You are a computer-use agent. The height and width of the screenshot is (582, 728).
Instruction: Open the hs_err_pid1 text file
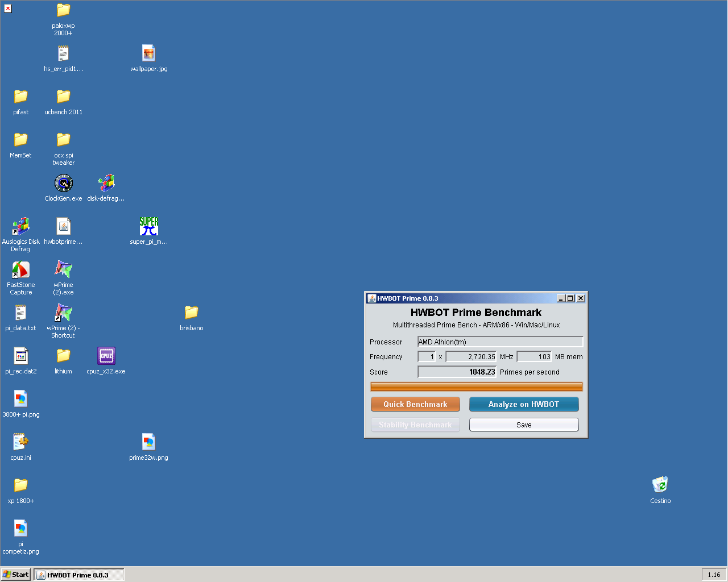63,53
